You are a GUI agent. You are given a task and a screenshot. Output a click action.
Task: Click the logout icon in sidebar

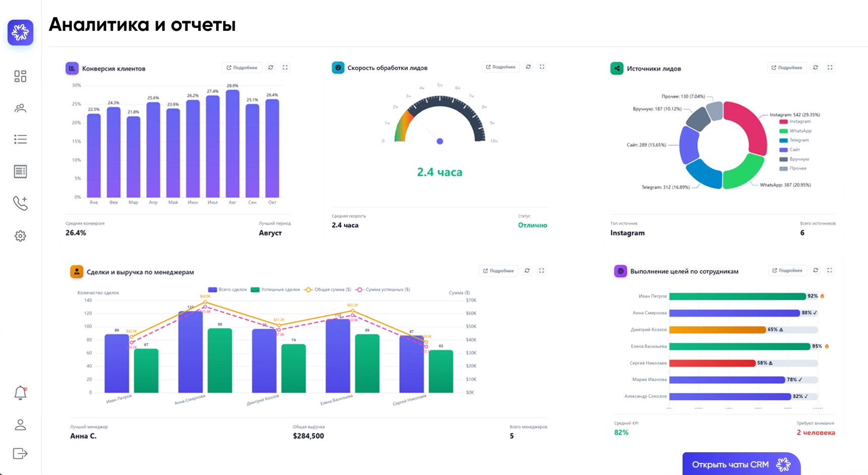point(20,453)
